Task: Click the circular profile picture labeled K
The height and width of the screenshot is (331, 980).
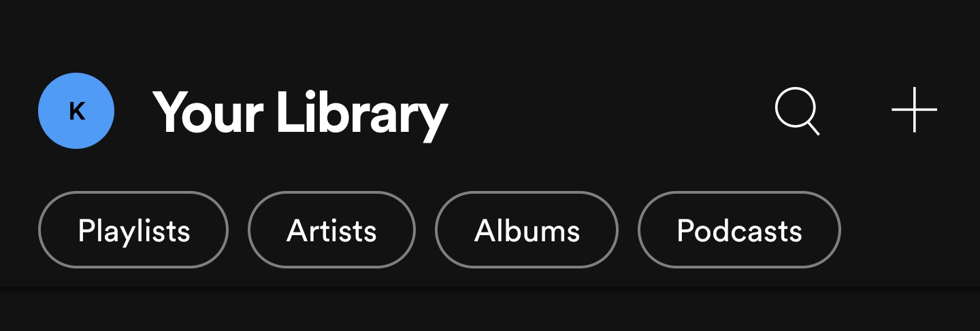Action: click(76, 111)
